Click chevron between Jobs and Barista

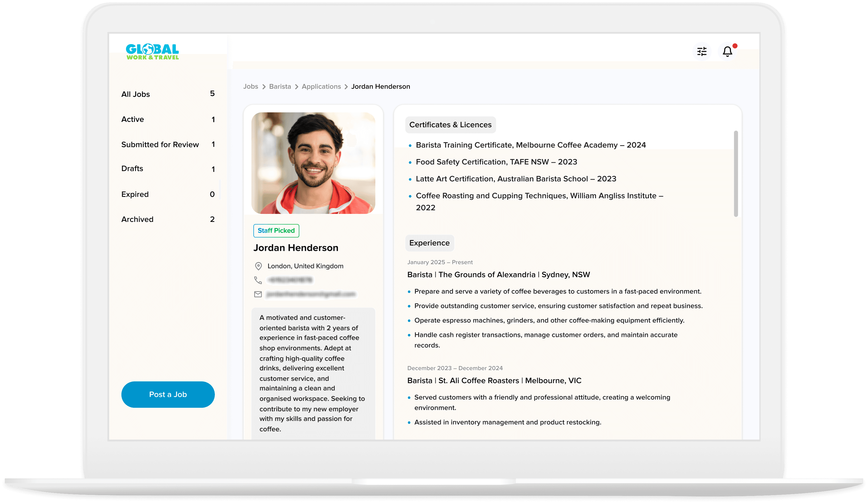pos(264,87)
